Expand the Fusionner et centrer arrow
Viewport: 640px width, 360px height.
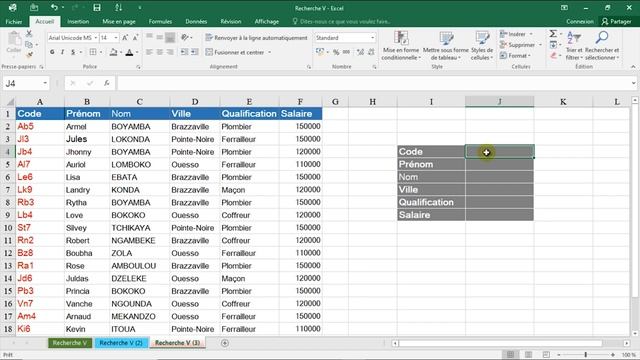pos(269,52)
